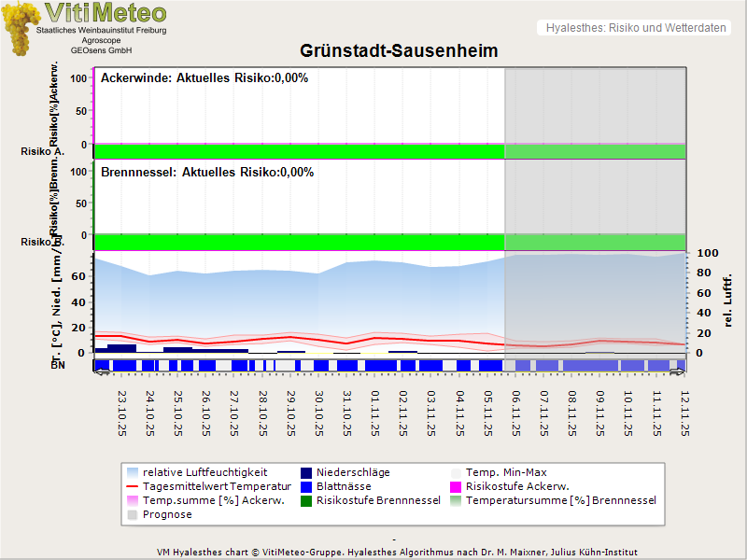Click the Blattnässe legend swatch
The image size is (747, 560).
[x=306, y=487]
